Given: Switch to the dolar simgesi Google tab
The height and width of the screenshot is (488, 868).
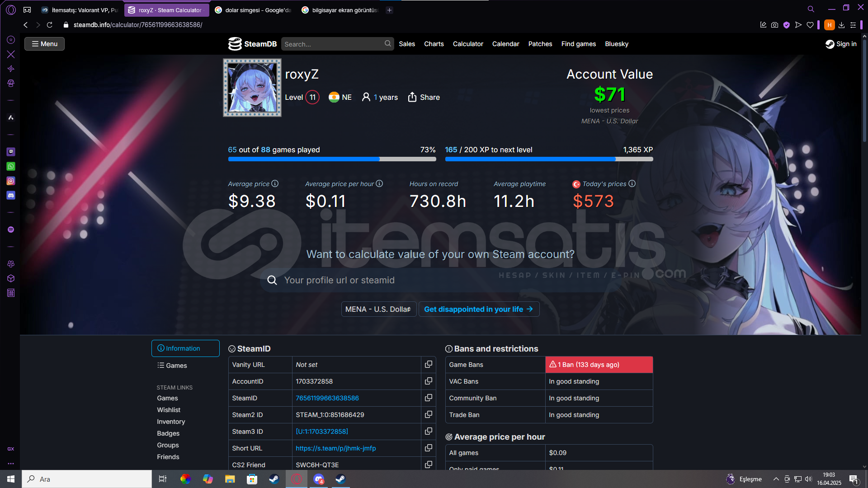Looking at the screenshot, I should pyautogui.click(x=253, y=10).
